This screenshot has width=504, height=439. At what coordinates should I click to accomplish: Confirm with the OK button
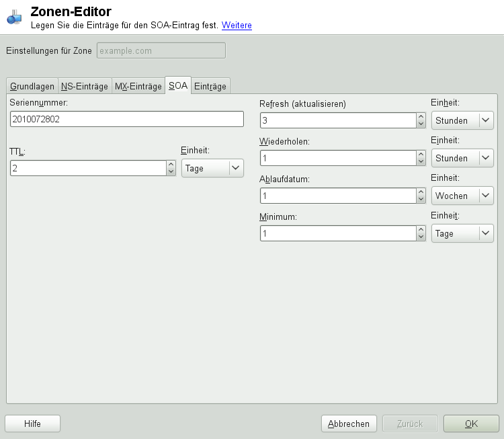point(471,424)
